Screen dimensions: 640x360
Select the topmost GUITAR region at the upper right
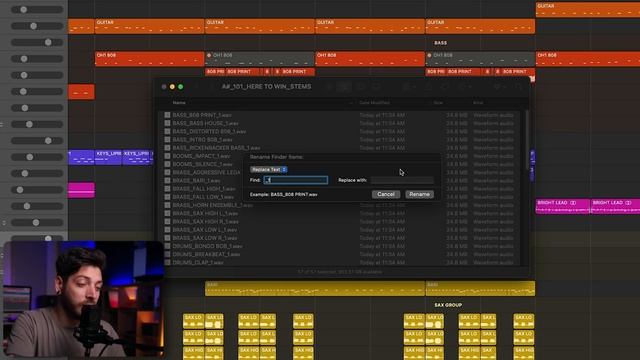[588, 9]
